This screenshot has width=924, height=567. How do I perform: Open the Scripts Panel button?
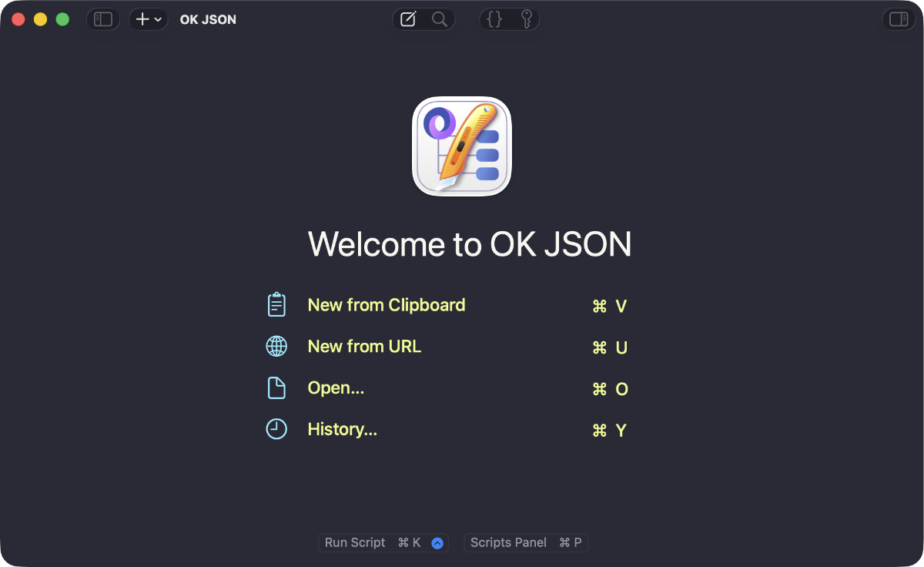526,542
